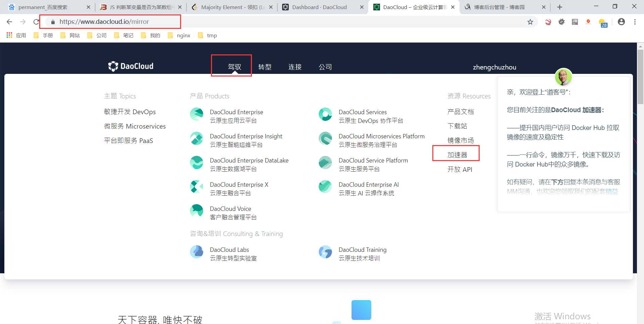Open 产品文档 resource link
Image resolution: width=644 pixels, height=324 pixels.
(x=461, y=112)
